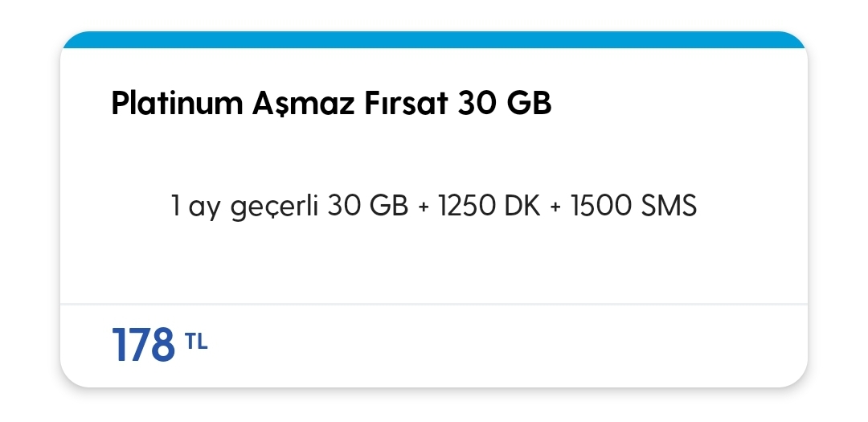Image resolution: width=868 pixels, height=422 pixels.
Task: Tap the word geçerli in the description
Action: pyautogui.click(x=274, y=207)
